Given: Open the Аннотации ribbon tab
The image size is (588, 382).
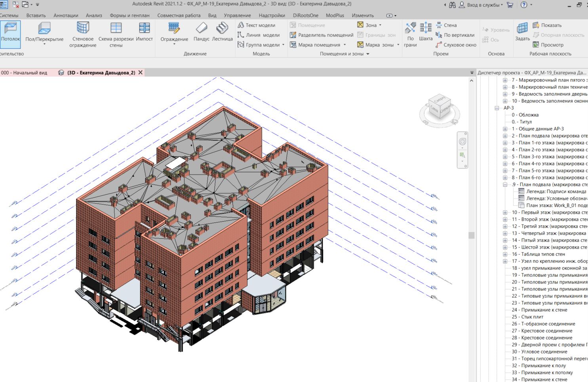Looking at the screenshot, I should [x=66, y=15].
